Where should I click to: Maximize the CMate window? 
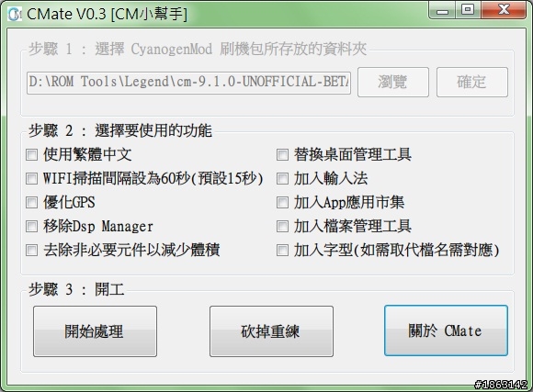coord(468,10)
